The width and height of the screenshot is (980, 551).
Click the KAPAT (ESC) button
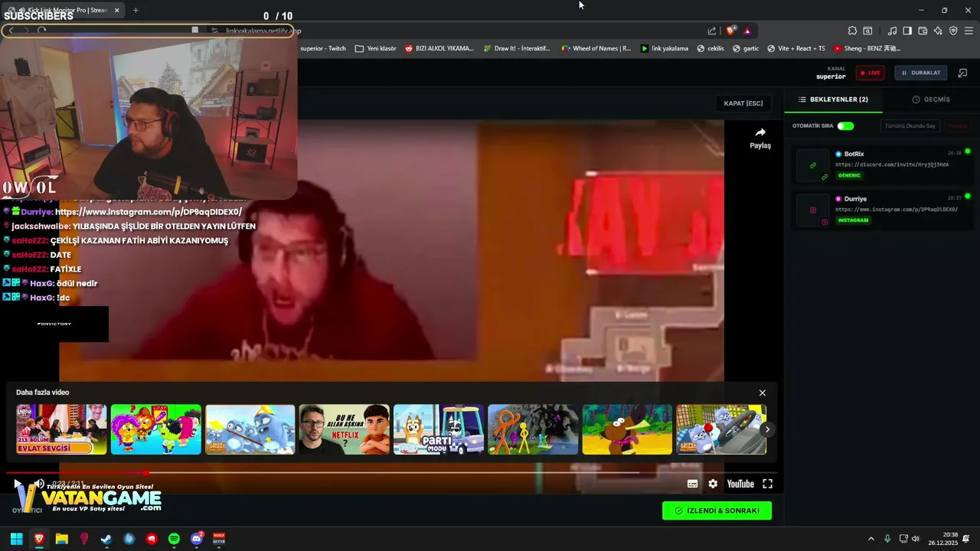click(x=743, y=103)
